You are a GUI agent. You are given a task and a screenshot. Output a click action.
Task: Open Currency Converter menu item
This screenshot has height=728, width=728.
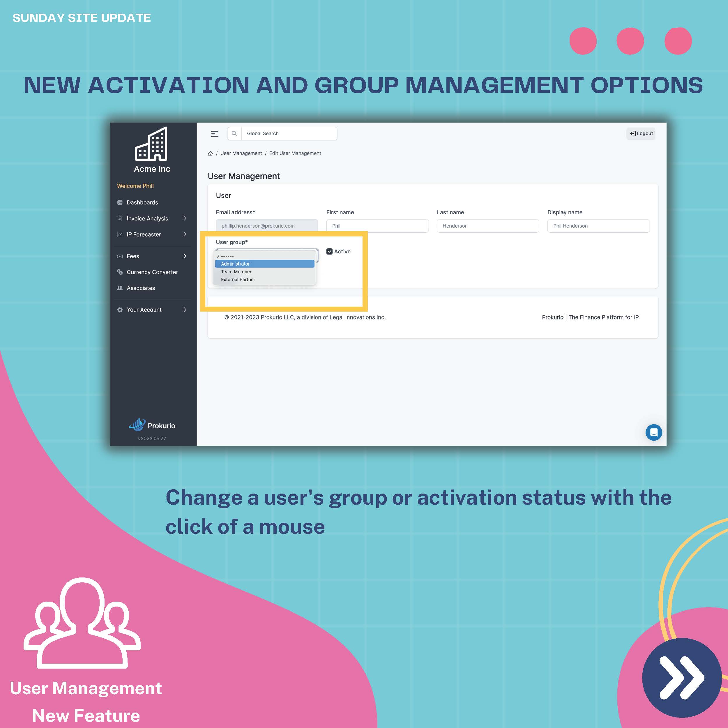[152, 272]
